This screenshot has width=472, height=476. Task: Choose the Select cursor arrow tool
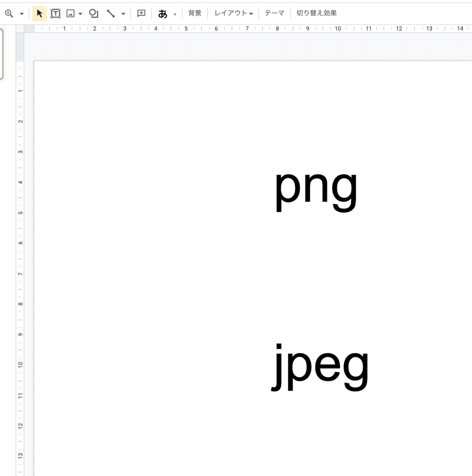click(39, 14)
